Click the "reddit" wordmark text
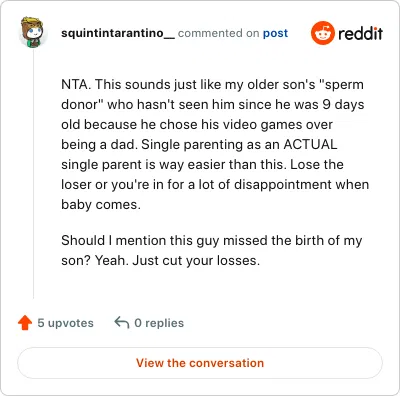Viewport: 400px width, 396px height. 360,33
